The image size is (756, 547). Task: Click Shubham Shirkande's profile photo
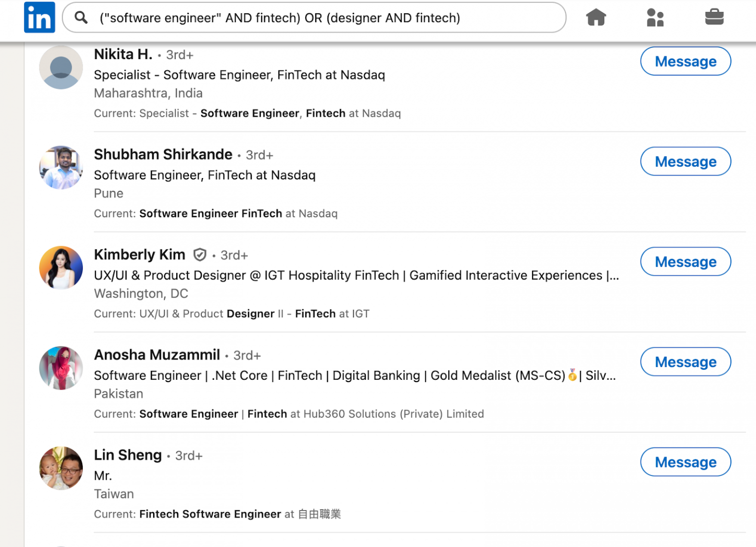click(61, 167)
